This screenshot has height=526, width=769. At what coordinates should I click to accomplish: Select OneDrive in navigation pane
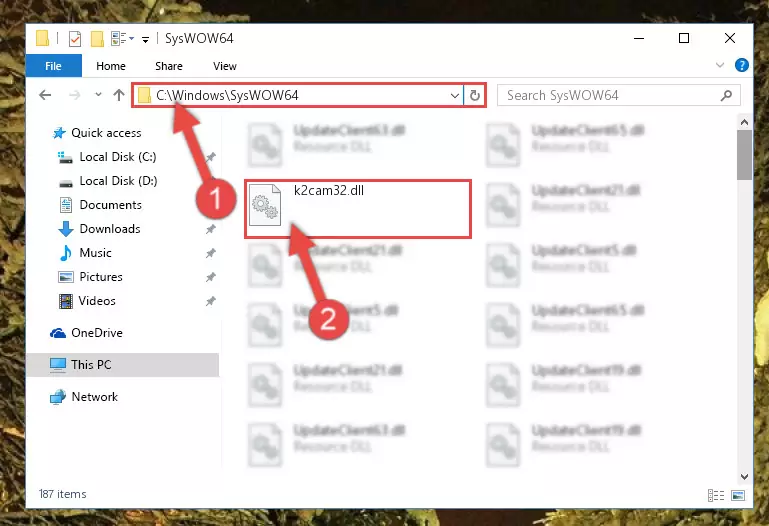pos(97,333)
